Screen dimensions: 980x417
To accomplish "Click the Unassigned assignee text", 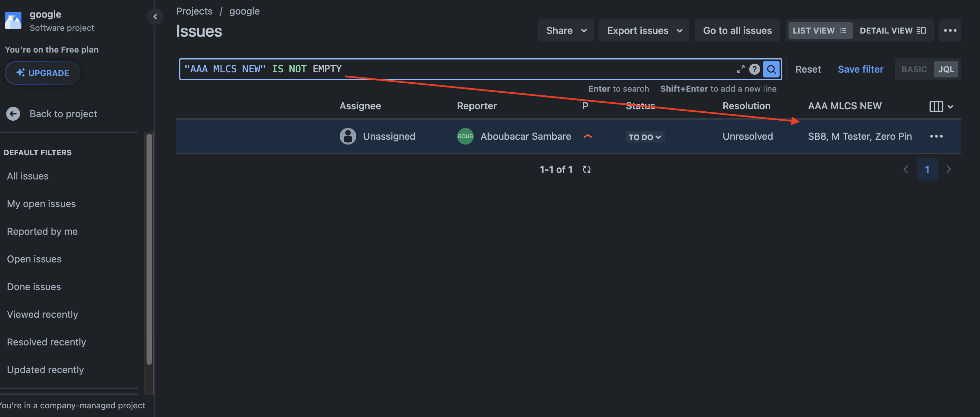I will pos(389,136).
